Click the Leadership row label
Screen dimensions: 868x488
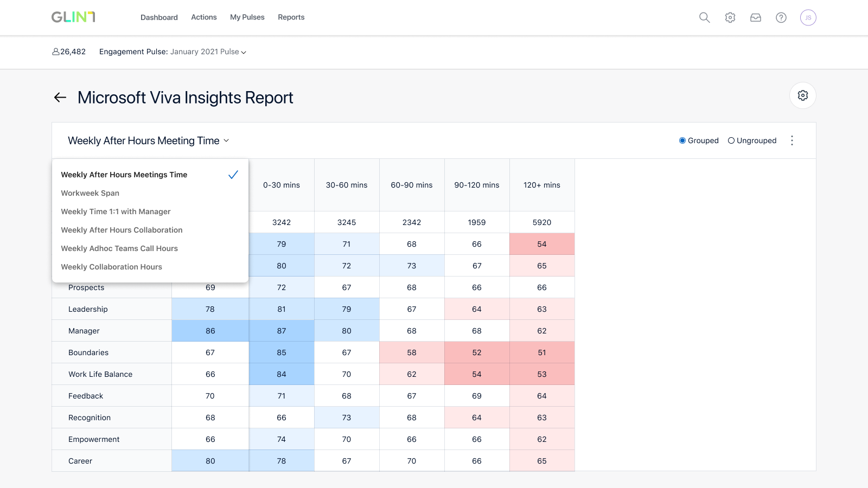88,309
